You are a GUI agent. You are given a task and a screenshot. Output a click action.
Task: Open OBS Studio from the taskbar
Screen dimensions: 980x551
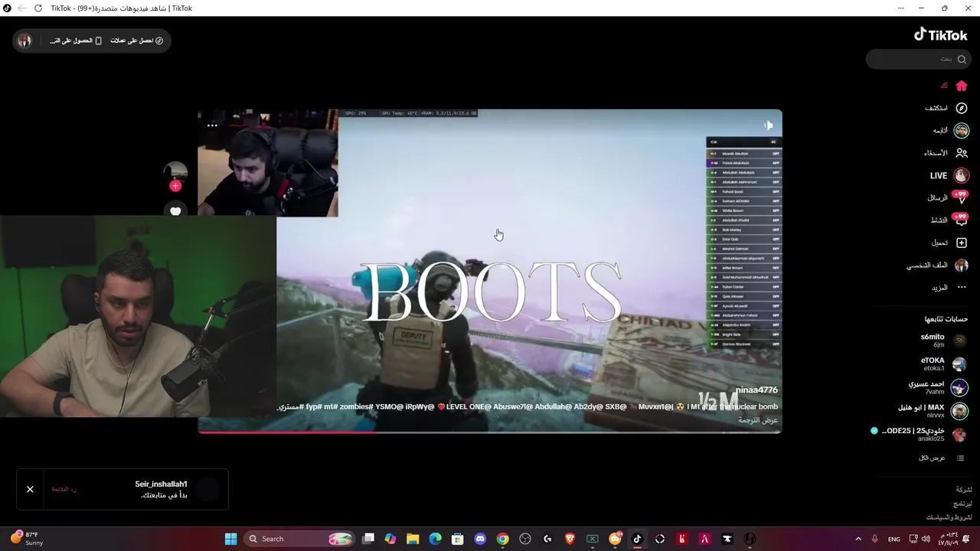pos(524,539)
